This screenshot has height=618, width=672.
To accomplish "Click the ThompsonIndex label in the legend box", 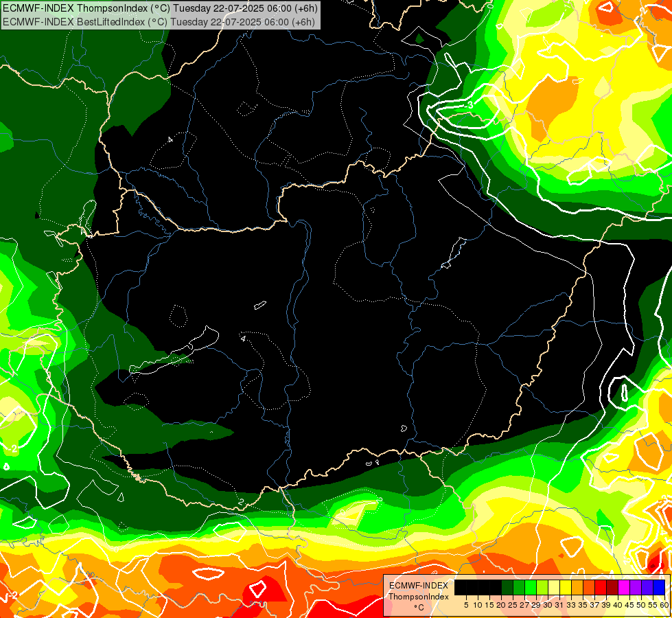I will tap(419, 597).
